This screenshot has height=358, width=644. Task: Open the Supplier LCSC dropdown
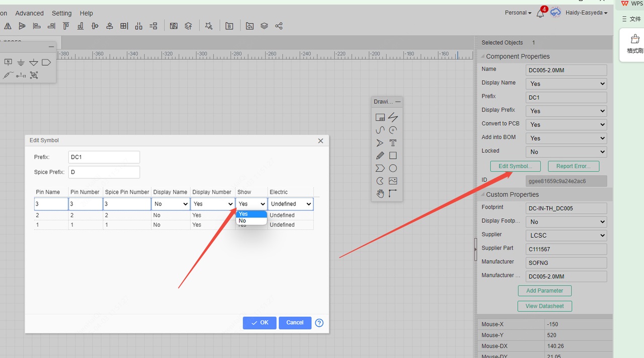click(x=566, y=235)
